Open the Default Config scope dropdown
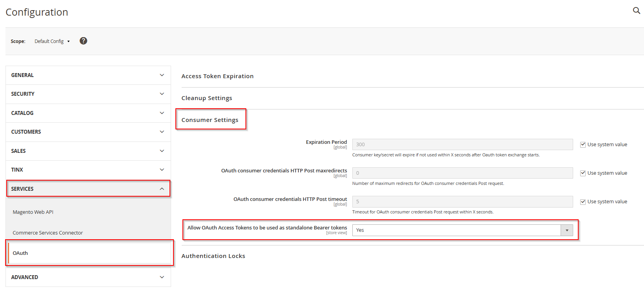The image size is (644, 292). pyautogui.click(x=52, y=41)
